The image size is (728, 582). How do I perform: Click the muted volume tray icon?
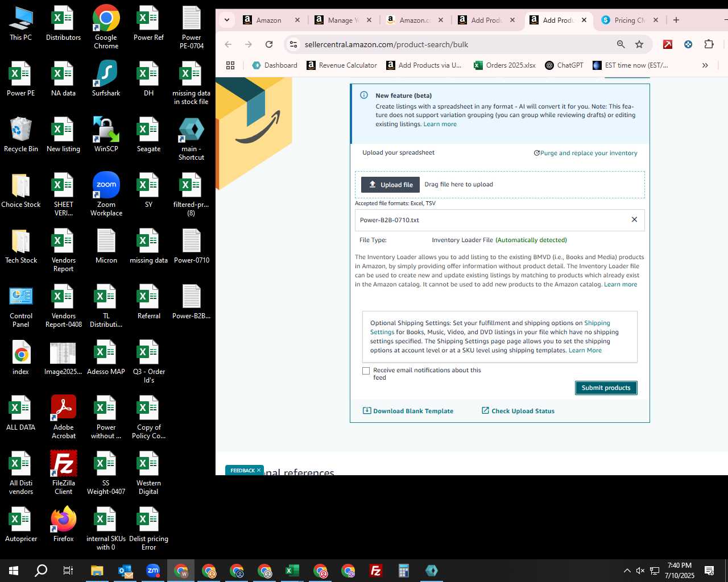(640, 571)
